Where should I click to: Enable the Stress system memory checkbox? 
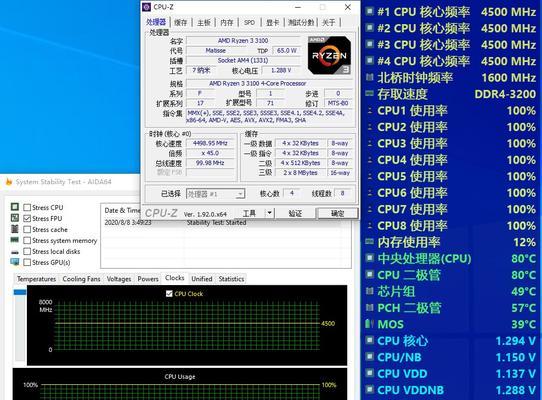[27, 240]
